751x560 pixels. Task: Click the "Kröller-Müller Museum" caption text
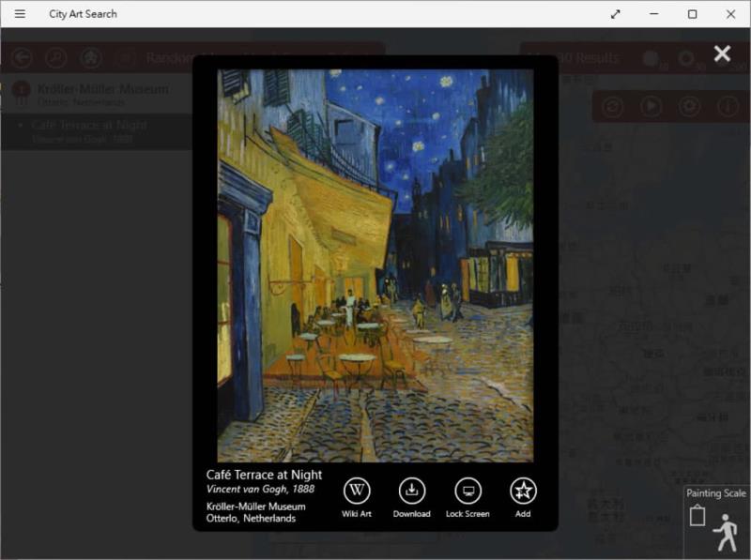pyautogui.click(x=255, y=507)
